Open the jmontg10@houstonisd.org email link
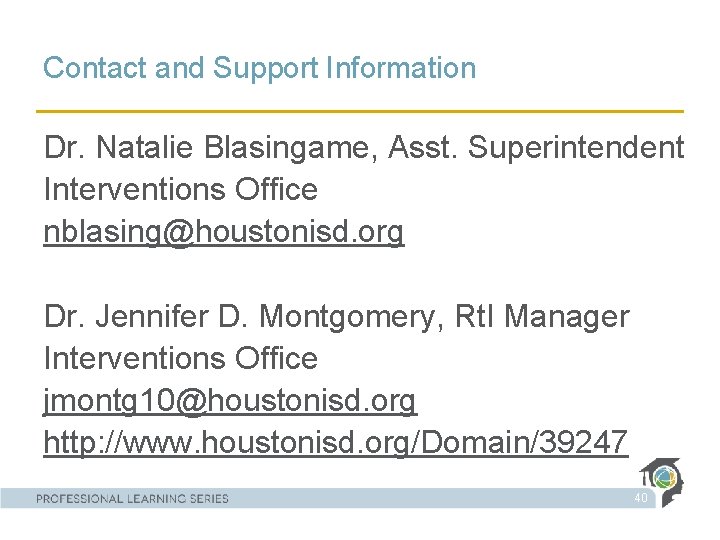This screenshot has width=720, height=540. click(x=230, y=401)
